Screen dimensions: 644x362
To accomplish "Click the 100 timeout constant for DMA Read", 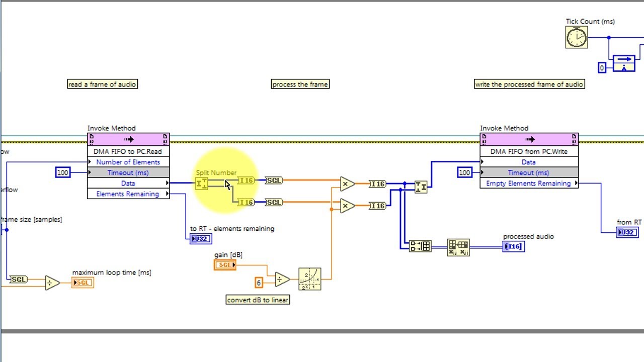I will coord(62,172).
